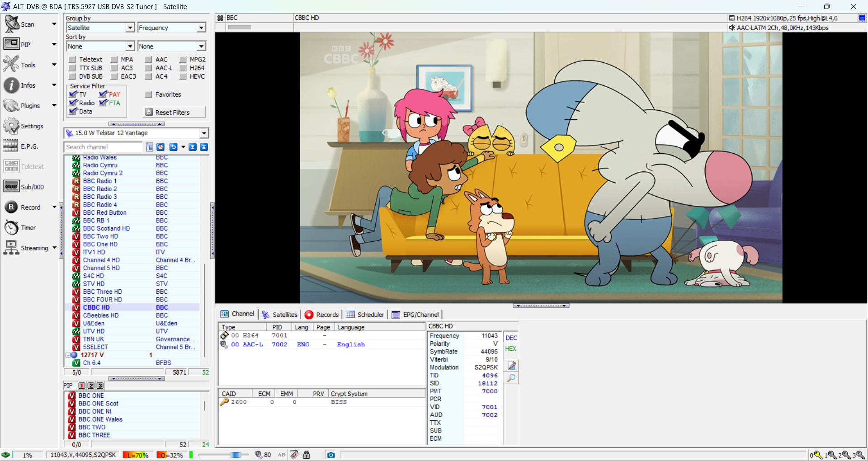Collapse the 12717 V transponder node

tap(68, 355)
